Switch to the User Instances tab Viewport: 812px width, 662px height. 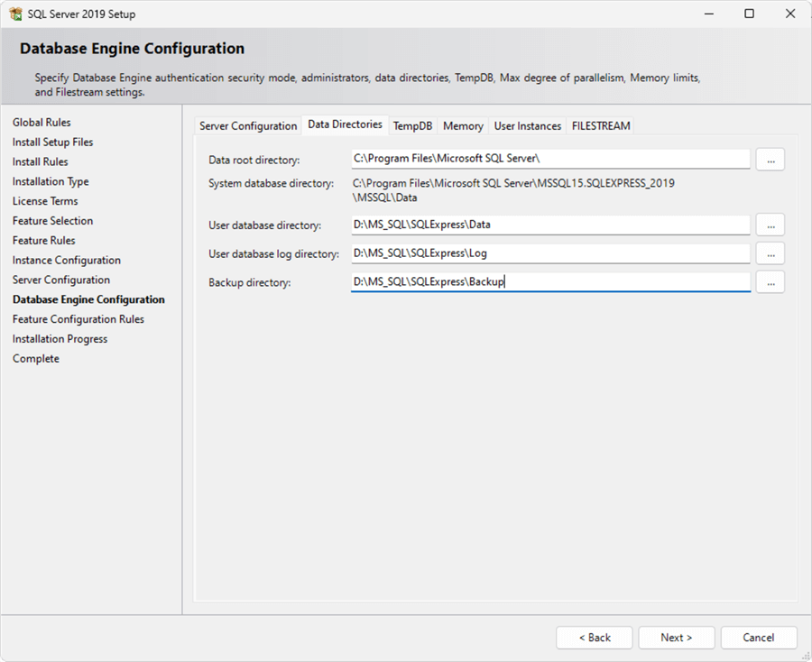tap(527, 125)
